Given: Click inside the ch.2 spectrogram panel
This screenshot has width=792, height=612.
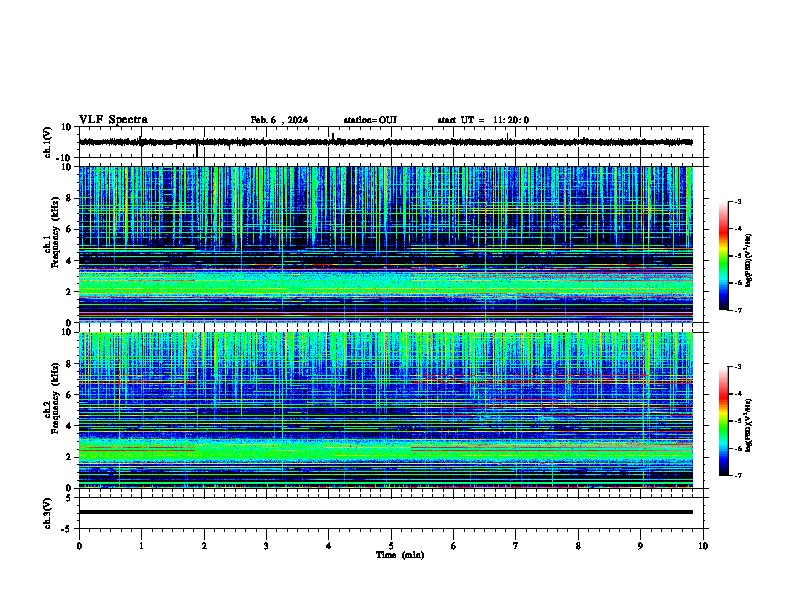Looking at the screenshot, I should pyautogui.click(x=386, y=410).
